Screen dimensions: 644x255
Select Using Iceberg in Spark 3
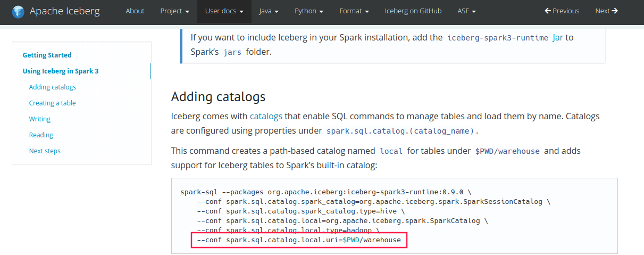(x=61, y=71)
